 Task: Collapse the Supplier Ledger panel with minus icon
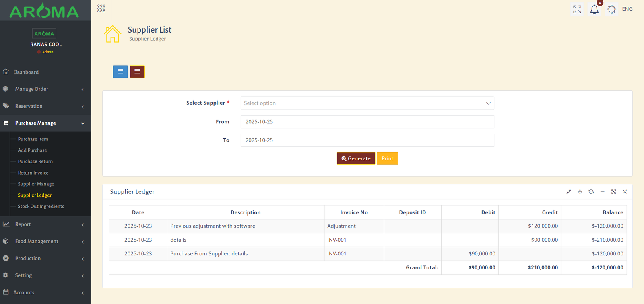(602, 192)
